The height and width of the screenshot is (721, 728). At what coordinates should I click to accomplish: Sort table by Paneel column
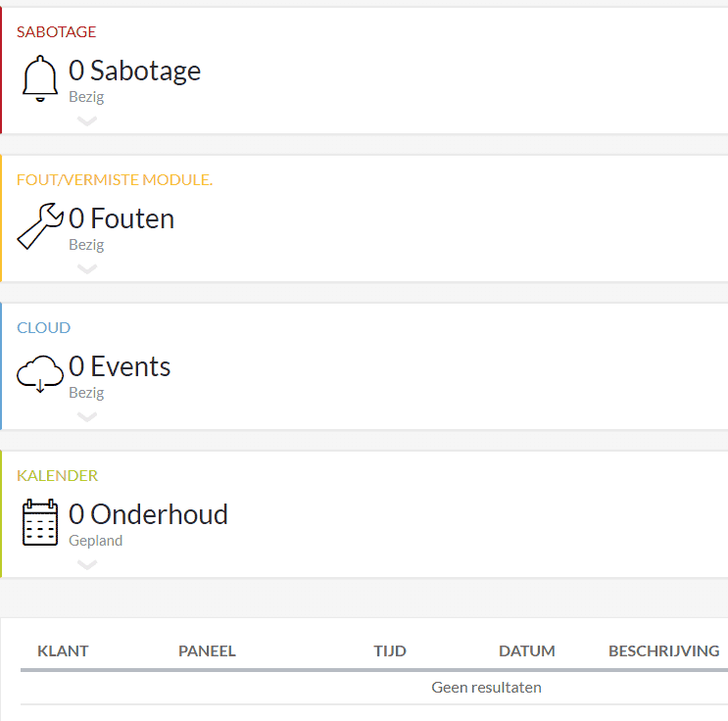point(207,651)
